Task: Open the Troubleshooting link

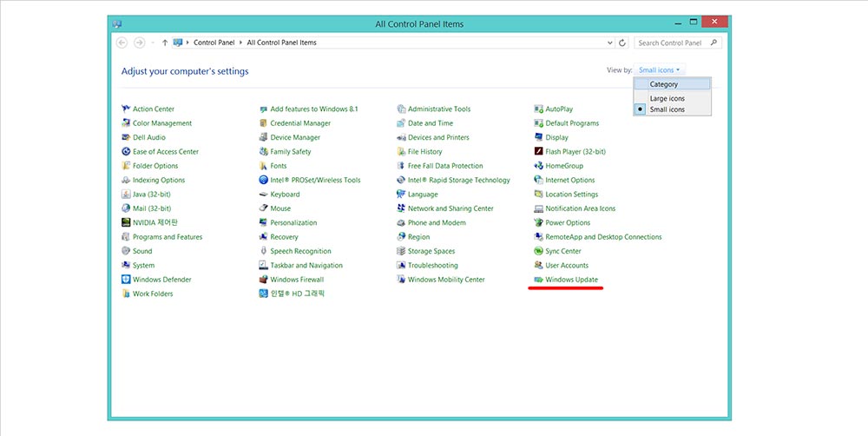Action: coord(433,266)
